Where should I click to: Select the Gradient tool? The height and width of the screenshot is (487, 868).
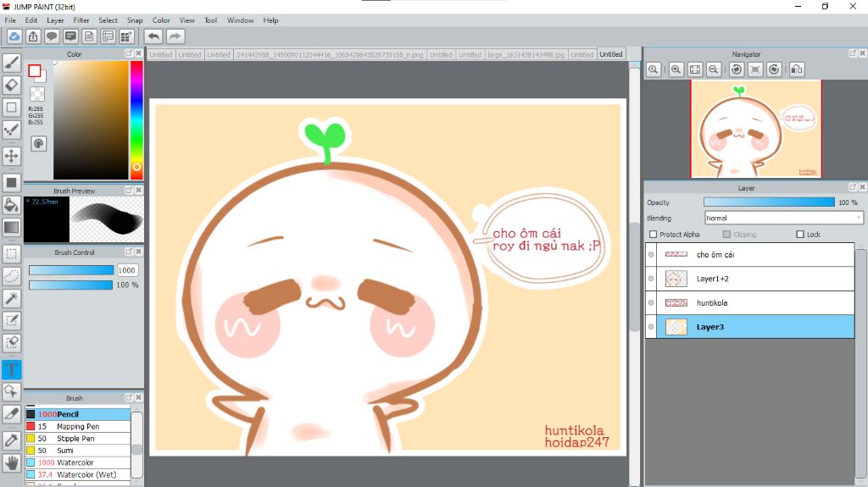pos(12,227)
